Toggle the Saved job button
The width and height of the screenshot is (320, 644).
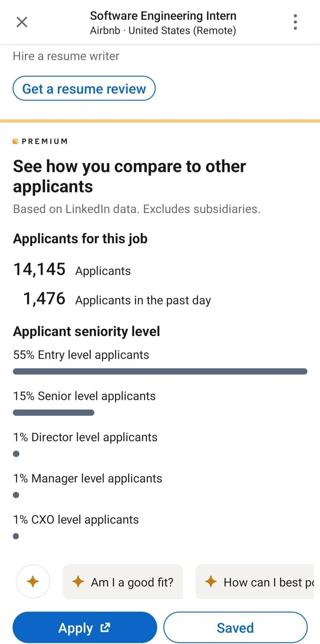235,627
